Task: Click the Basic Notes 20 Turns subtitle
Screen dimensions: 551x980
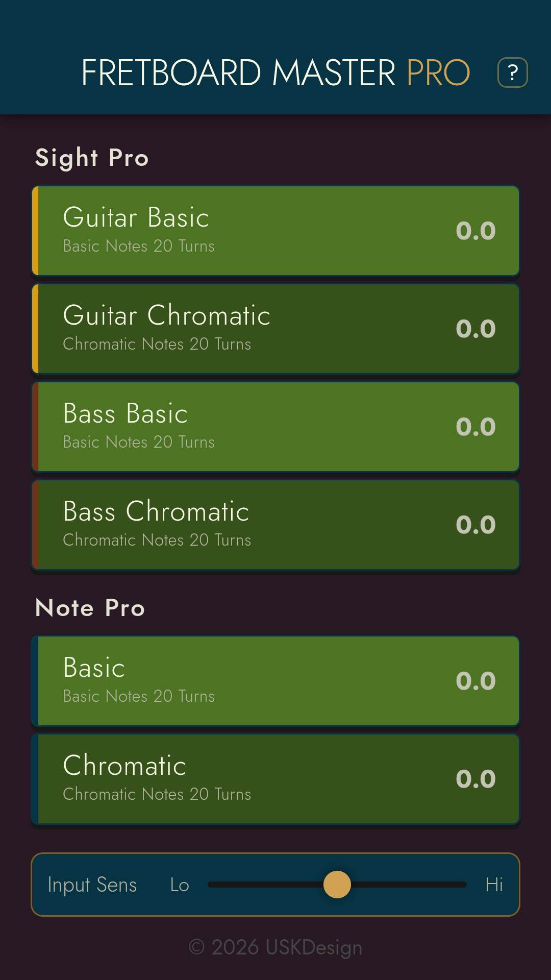Action: (138, 246)
